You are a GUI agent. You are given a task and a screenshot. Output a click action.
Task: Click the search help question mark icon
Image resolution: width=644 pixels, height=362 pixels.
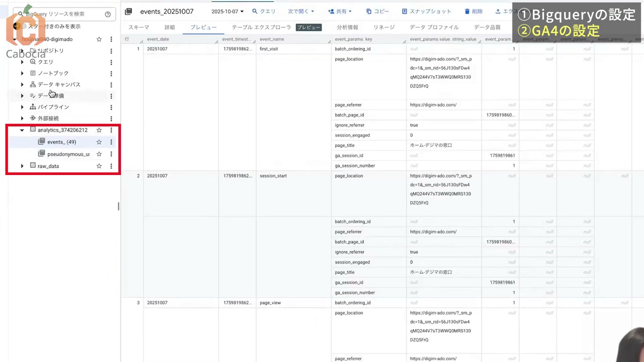(x=108, y=14)
